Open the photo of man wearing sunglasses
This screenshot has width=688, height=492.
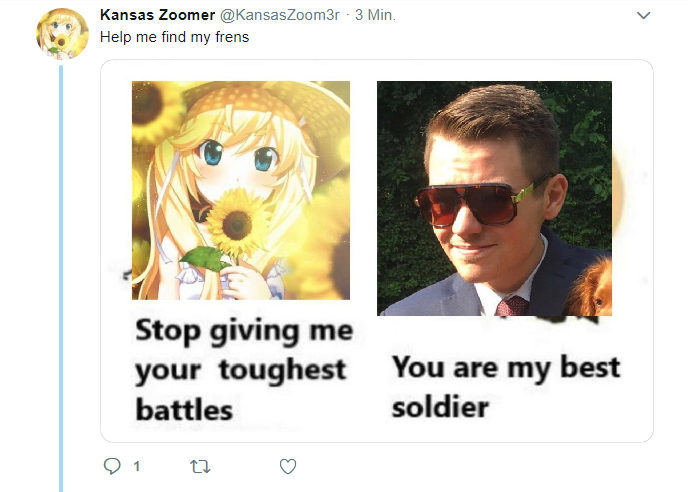coord(494,198)
